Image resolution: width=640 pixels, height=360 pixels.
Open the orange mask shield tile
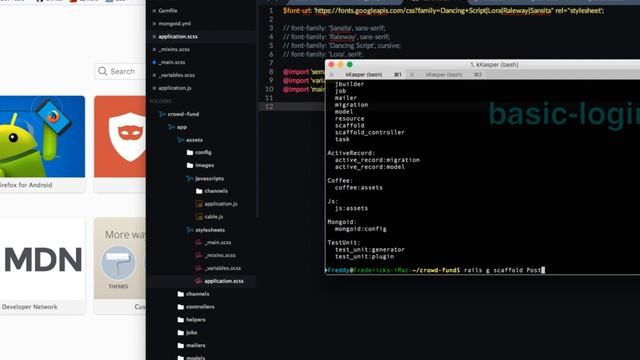coord(120,144)
